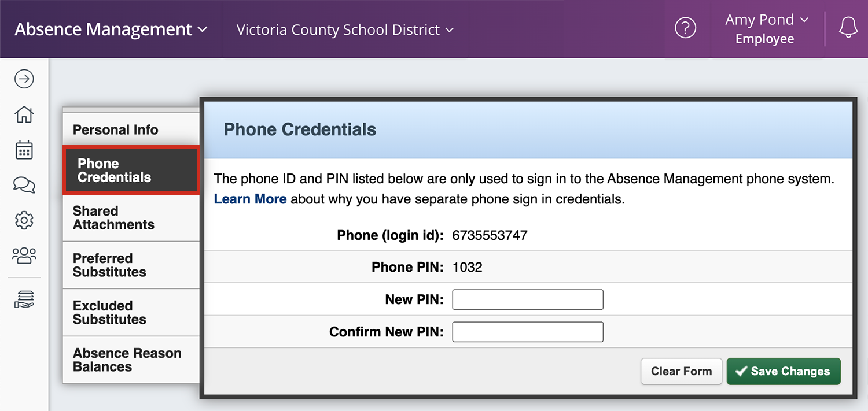
Task: Focus the New PIN input field
Action: point(528,299)
